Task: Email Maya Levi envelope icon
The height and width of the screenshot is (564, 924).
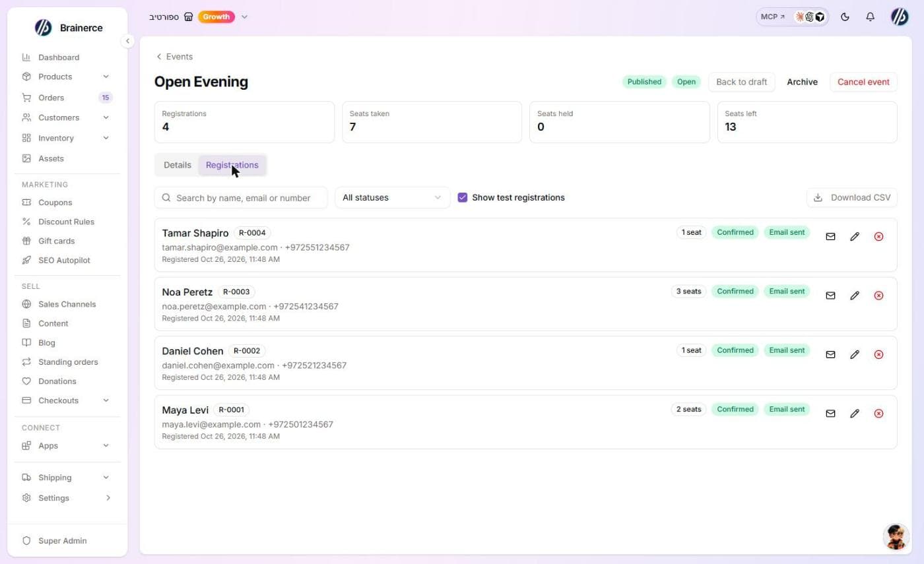Action: coord(830,414)
